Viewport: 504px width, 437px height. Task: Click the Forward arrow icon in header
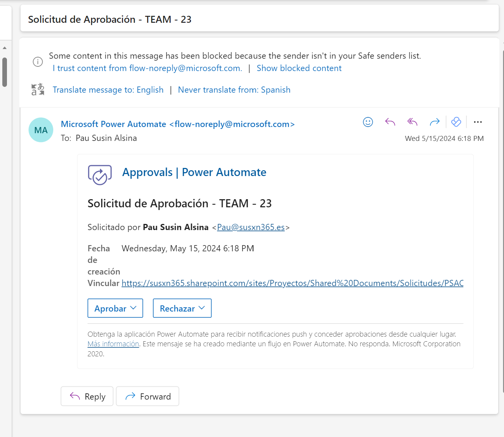tap(435, 122)
